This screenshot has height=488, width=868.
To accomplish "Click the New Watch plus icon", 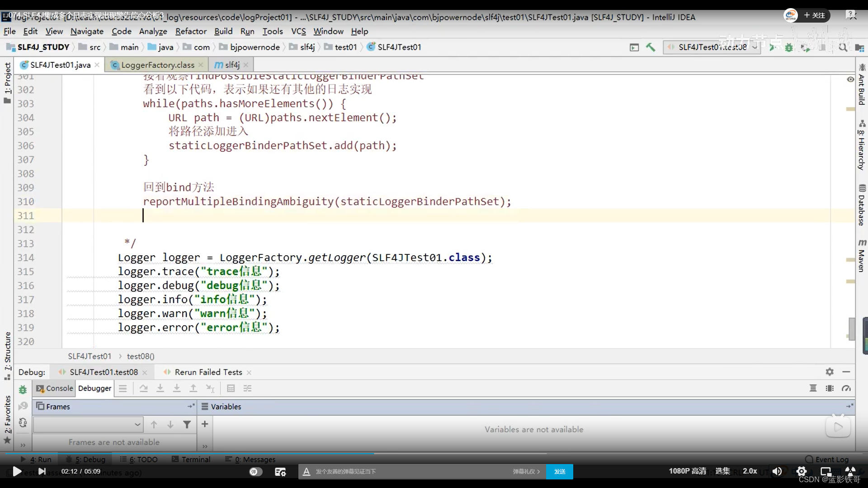I will (205, 424).
